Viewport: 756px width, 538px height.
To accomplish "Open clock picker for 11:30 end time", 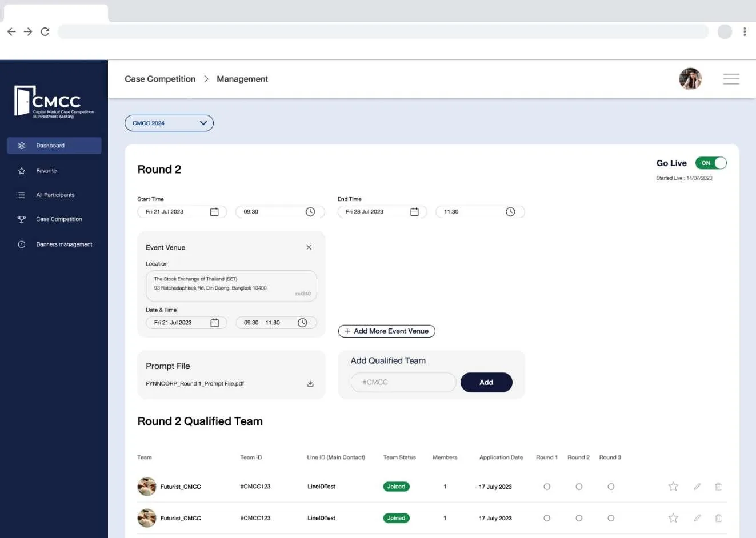I will click(x=510, y=212).
